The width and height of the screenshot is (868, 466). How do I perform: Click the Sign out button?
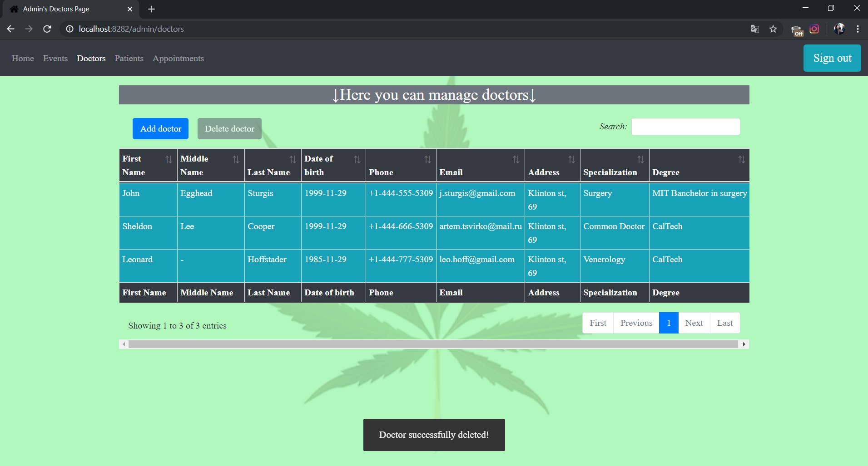point(832,58)
